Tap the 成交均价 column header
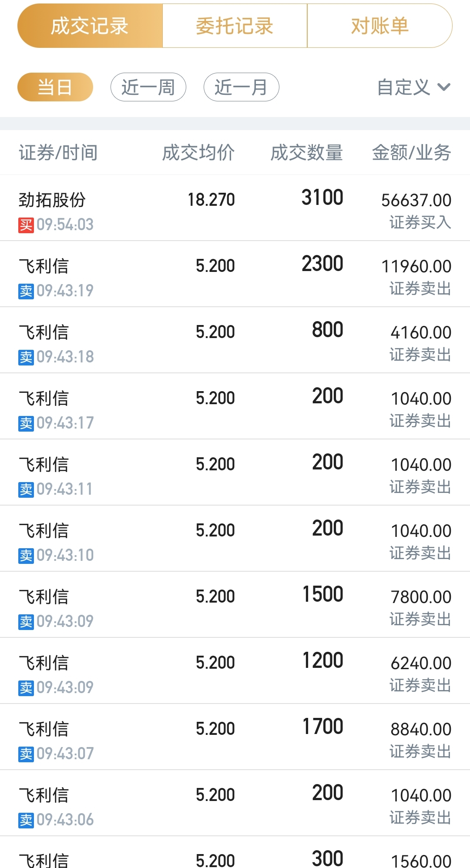The height and width of the screenshot is (868, 470). pyautogui.click(x=198, y=153)
